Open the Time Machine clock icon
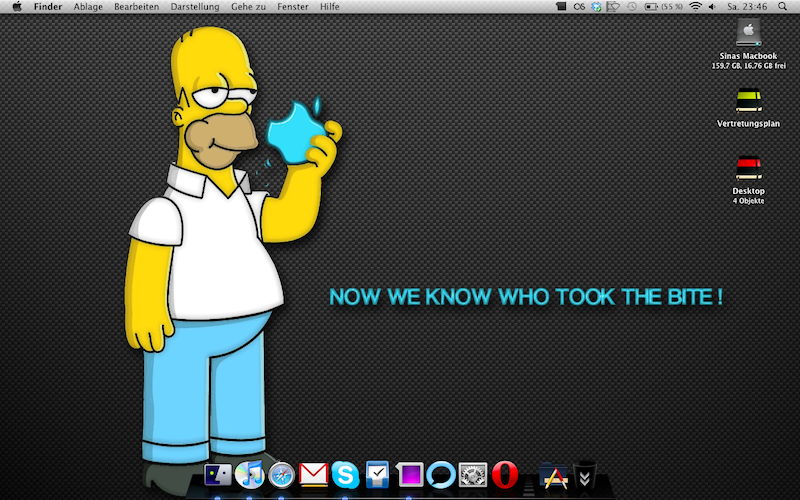 (632, 7)
